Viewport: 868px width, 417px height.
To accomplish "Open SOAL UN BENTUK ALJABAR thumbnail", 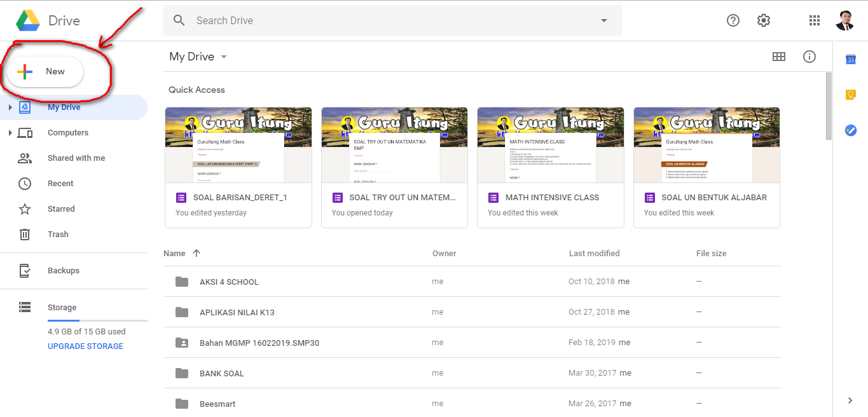I will 706,145.
